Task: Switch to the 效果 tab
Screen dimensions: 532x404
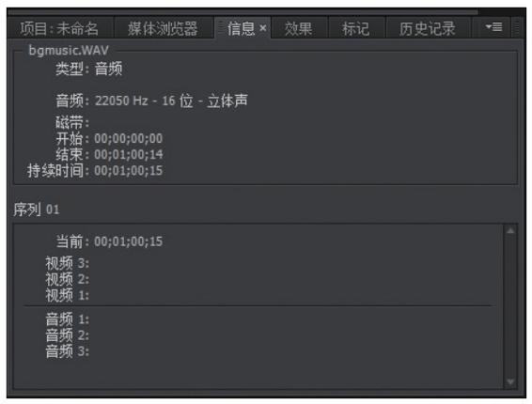Action: 299,28
